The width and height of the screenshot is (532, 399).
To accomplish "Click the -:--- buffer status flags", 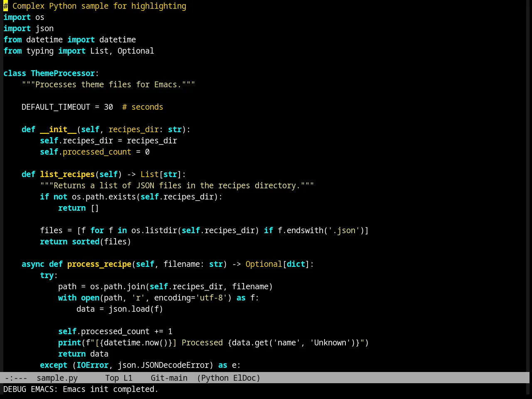I will coord(16,378).
